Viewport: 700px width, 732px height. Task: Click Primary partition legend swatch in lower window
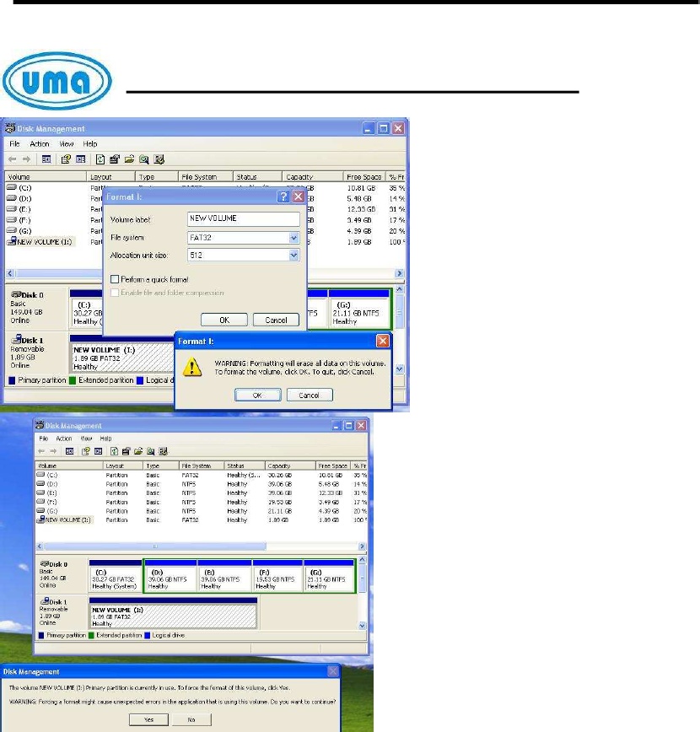point(41,635)
